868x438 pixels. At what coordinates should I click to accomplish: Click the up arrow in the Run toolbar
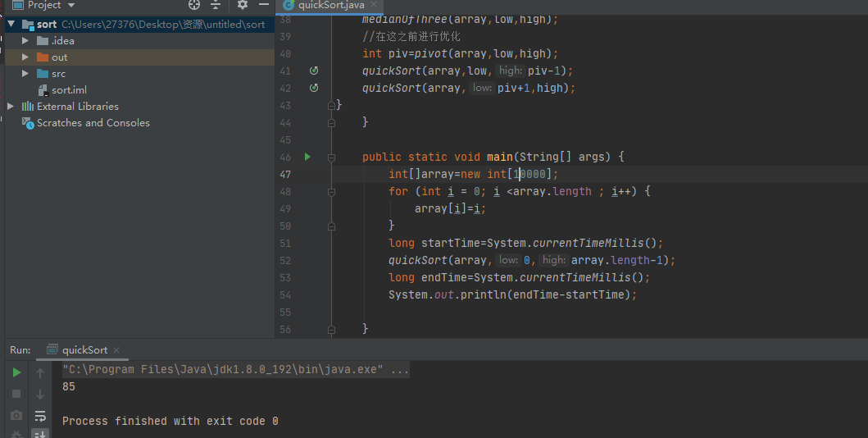coord(40,373)
